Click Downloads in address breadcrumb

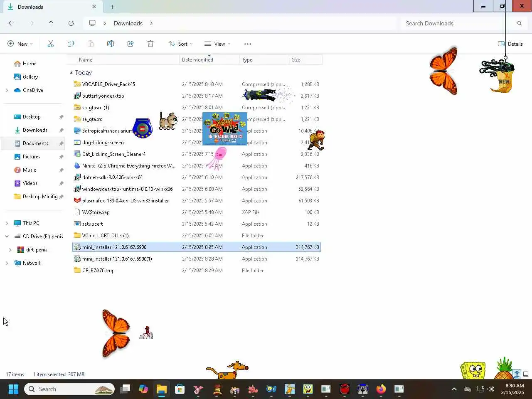coord(128,23)
